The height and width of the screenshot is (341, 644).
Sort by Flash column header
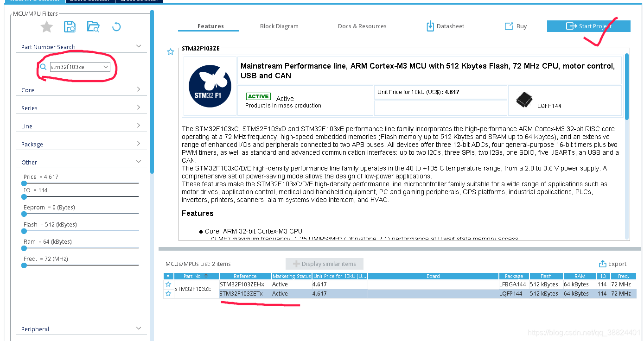point(546,276)
